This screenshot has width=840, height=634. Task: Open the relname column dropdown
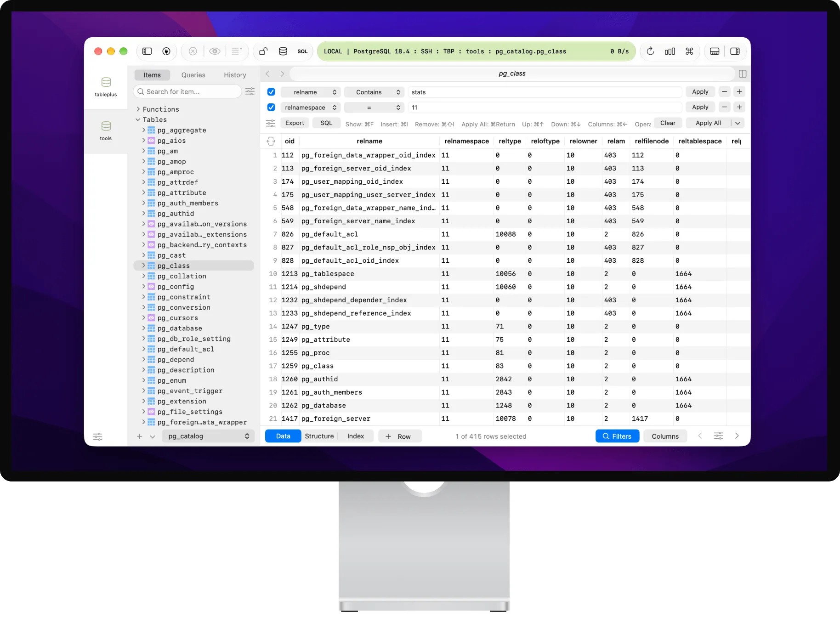[x=311, y=92]
